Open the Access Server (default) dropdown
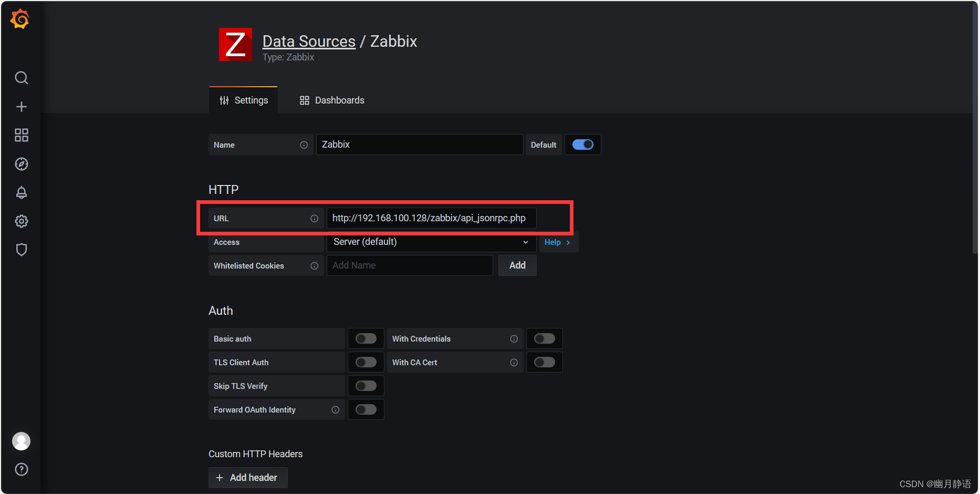Image resolution: width=980 pixels, height=494 pixels. coord(431,242)
